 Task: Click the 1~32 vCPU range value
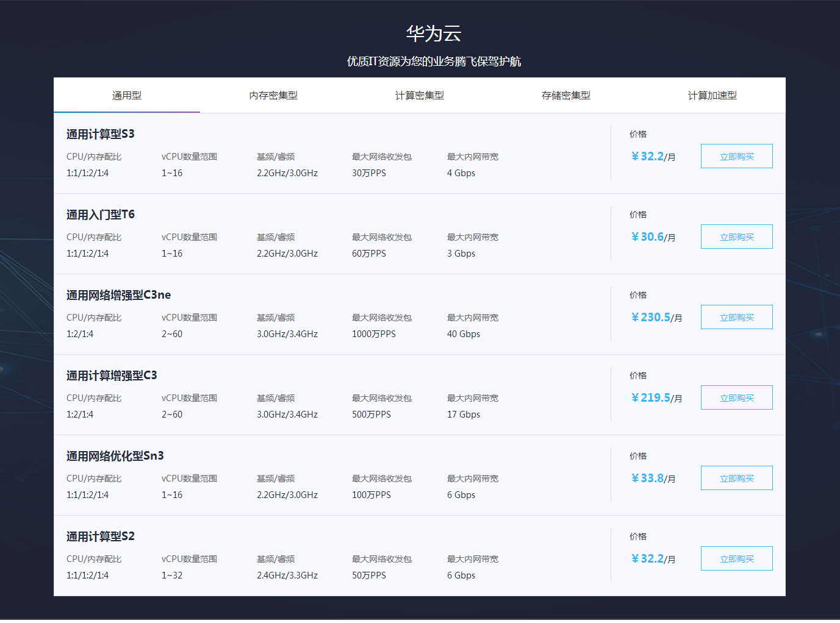(x=172, y=575)
